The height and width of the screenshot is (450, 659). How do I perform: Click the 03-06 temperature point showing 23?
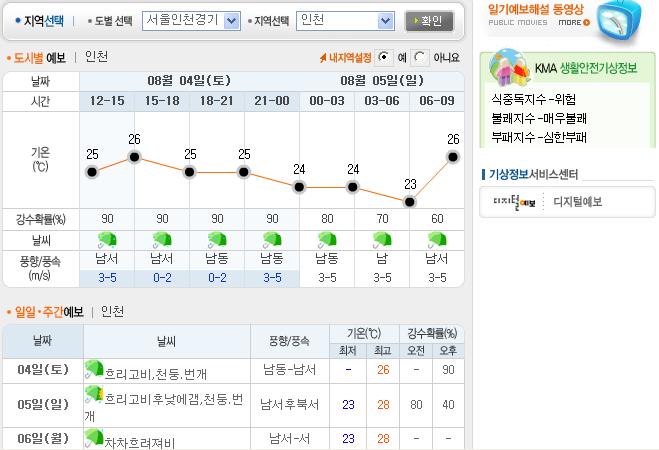(x=409, y=202)
